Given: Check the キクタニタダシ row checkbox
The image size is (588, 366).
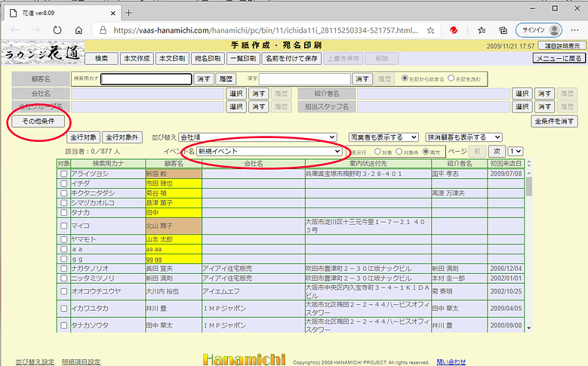Looking at the screenshot, I should coord(63,193).
